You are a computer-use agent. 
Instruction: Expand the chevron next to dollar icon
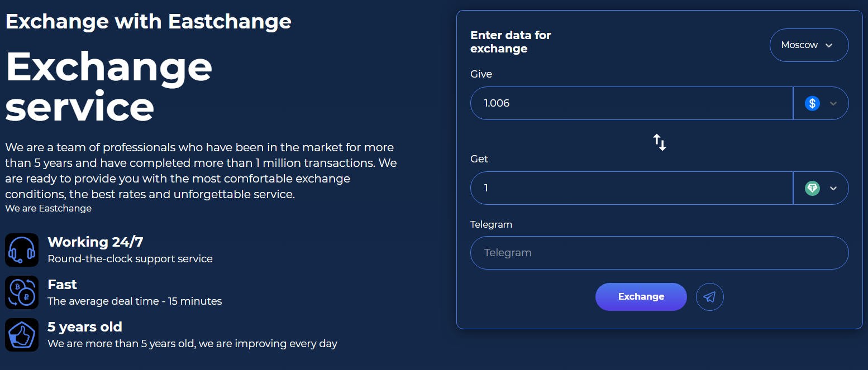[x=833, y=103]
